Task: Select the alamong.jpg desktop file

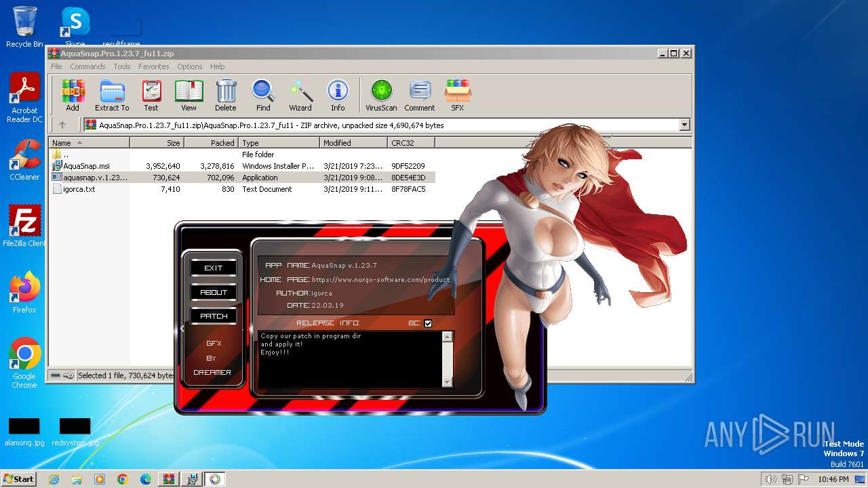Action: click(x=24, y=432)
